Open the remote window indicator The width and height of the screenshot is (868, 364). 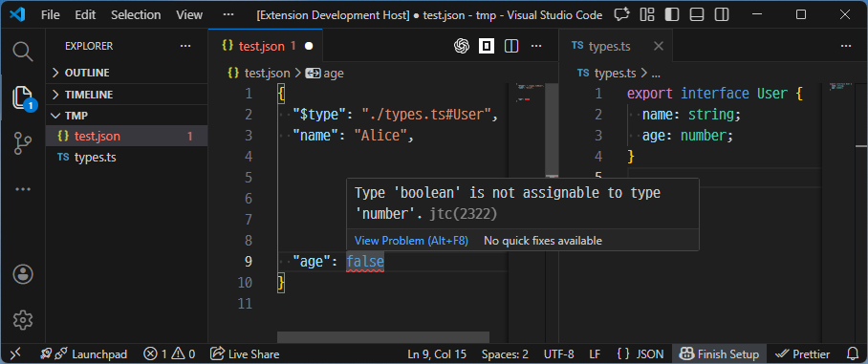coord(15,354)
